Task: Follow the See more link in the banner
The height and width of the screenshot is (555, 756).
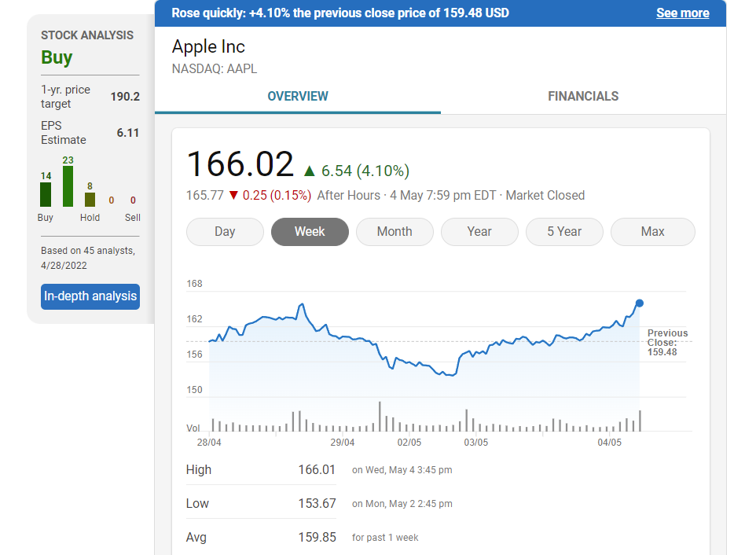Action: click(x=682, y=13)
